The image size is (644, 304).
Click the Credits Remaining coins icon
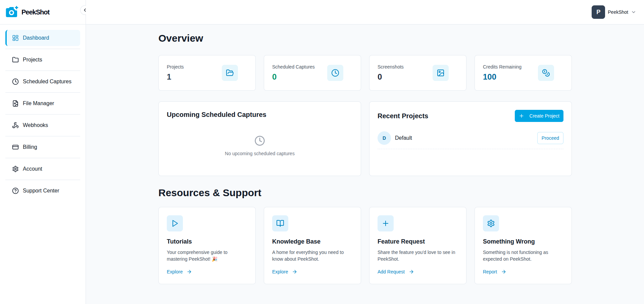click(x=546, y=73)
